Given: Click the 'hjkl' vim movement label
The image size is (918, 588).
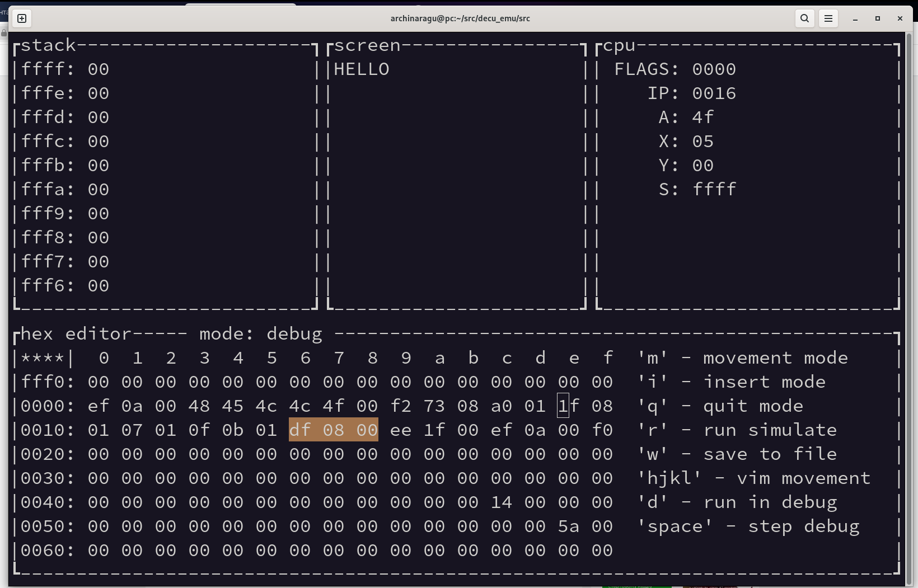Looking at the screenshot, I should coord(753,478).
